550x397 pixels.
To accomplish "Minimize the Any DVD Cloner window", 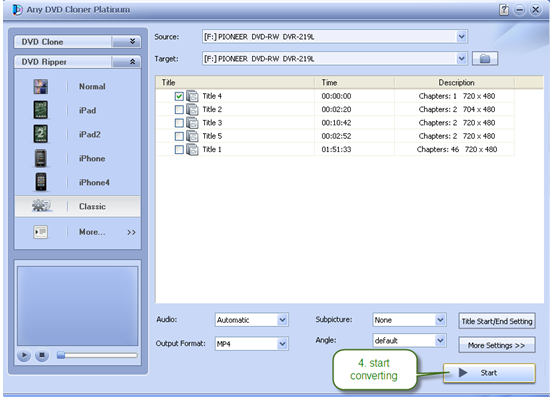I will click(519, 10).
